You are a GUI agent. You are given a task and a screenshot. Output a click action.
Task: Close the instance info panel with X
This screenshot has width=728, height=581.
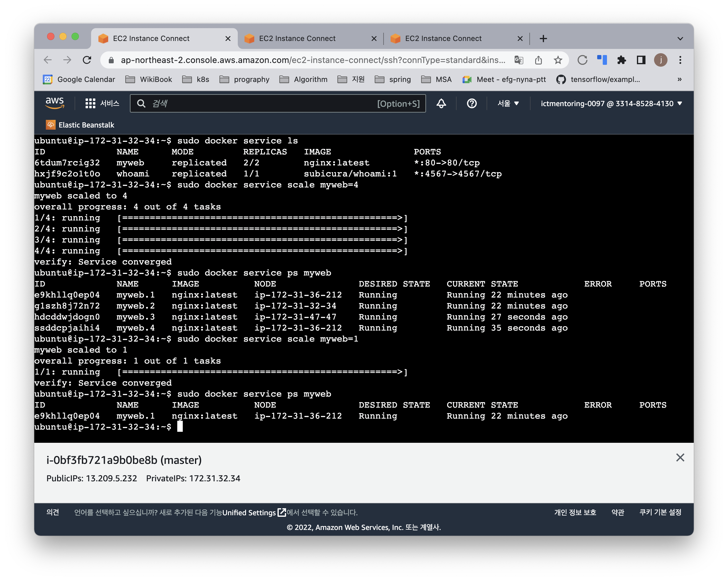pyautogui.click(x=680, y=457)
